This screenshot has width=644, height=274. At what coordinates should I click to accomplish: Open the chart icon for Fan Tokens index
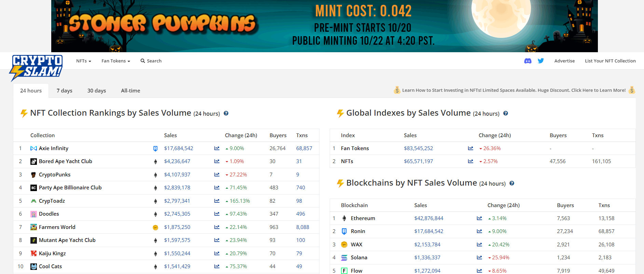471,148
